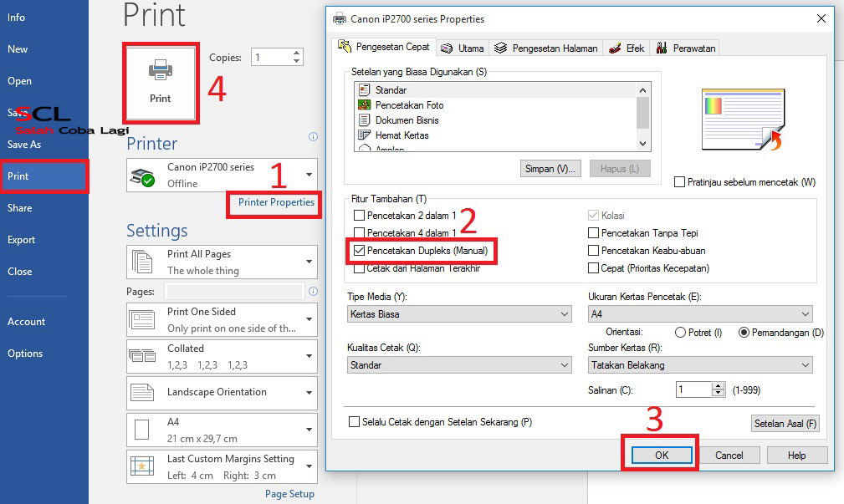This screenshot has width=844, height=504.
Task: Enable Pencetakan 2 dalam 1 checkbox
Action: point(359,216)
